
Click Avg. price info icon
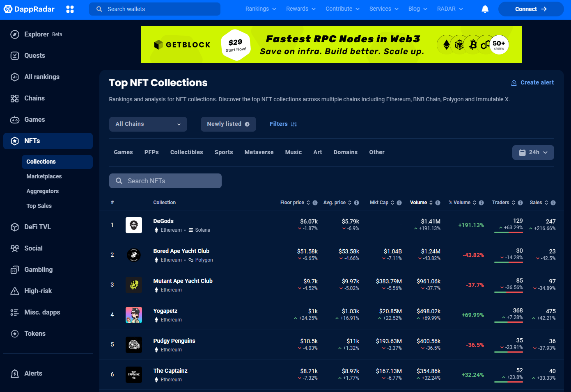pyautogui.click(x=356, y=203)
